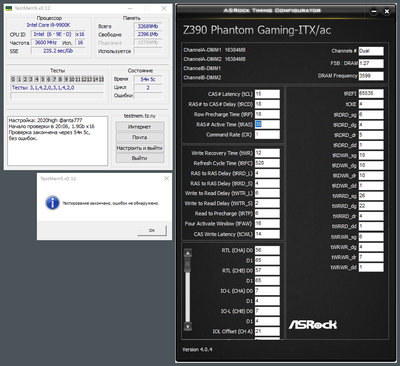Image resolution: width=400 pixels, height=366 pixels.
Task: Click the Интернет button
Action: (140, 127)
